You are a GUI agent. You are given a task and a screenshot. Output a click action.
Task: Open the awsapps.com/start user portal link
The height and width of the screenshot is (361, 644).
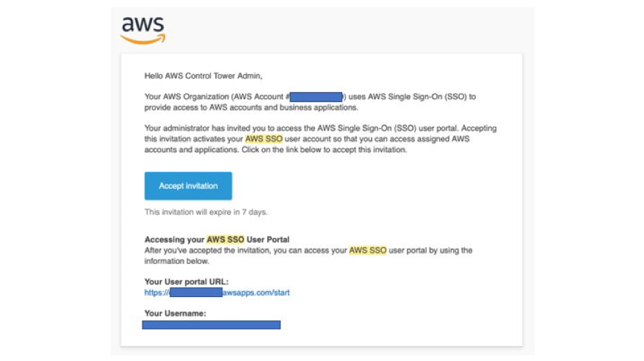[217, 293]
